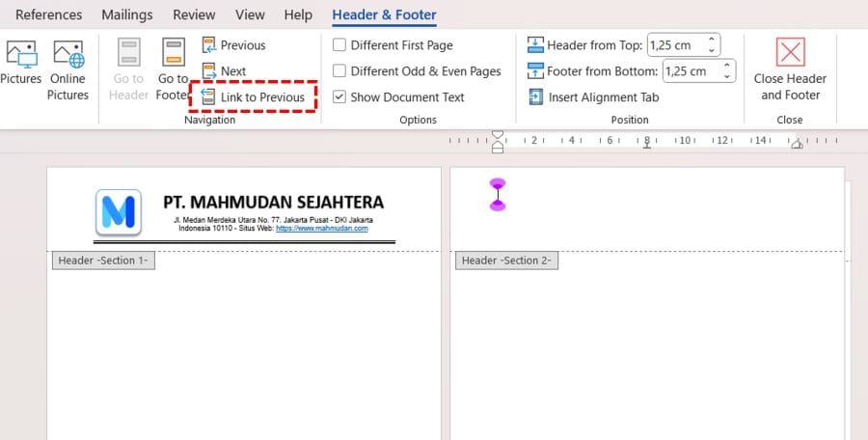This screenshot has height=440, width=868.
Task: Click the Header -Section 2- label
Action: (506, 261)
